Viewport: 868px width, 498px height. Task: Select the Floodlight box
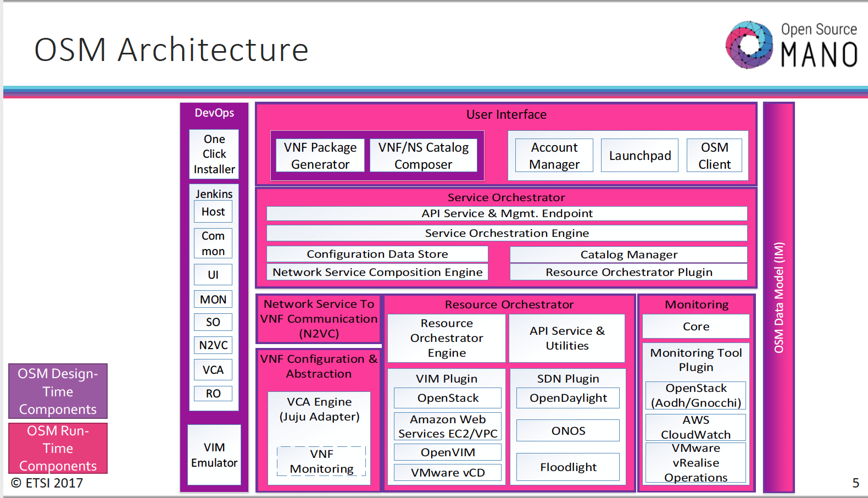click(567, 467)
